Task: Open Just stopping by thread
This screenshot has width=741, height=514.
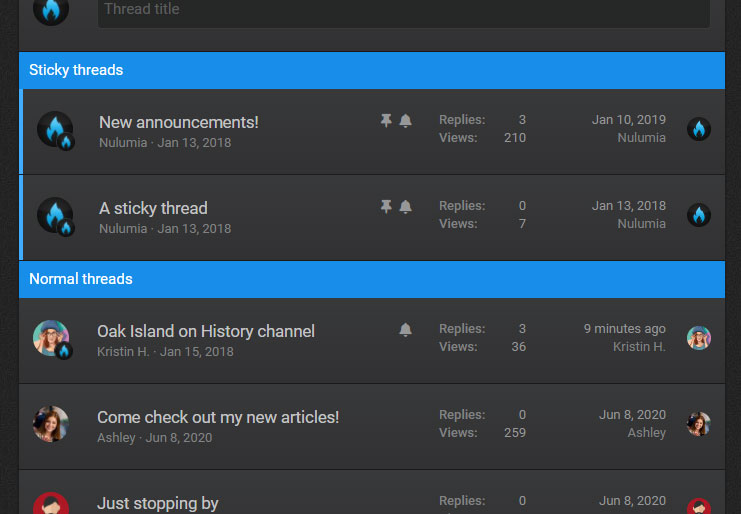Action: [157, 503]
